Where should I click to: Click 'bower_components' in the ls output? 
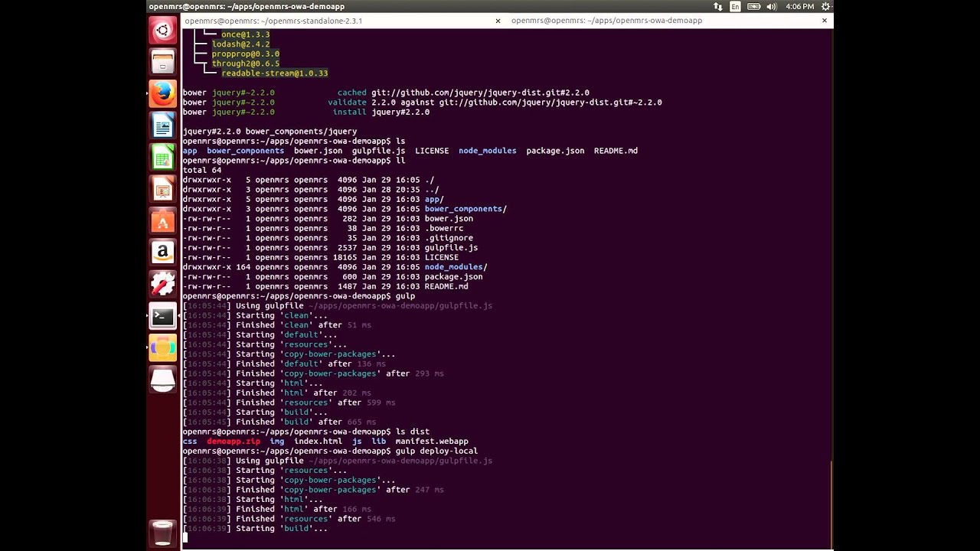pyautogui.click(x=245, y=151)
